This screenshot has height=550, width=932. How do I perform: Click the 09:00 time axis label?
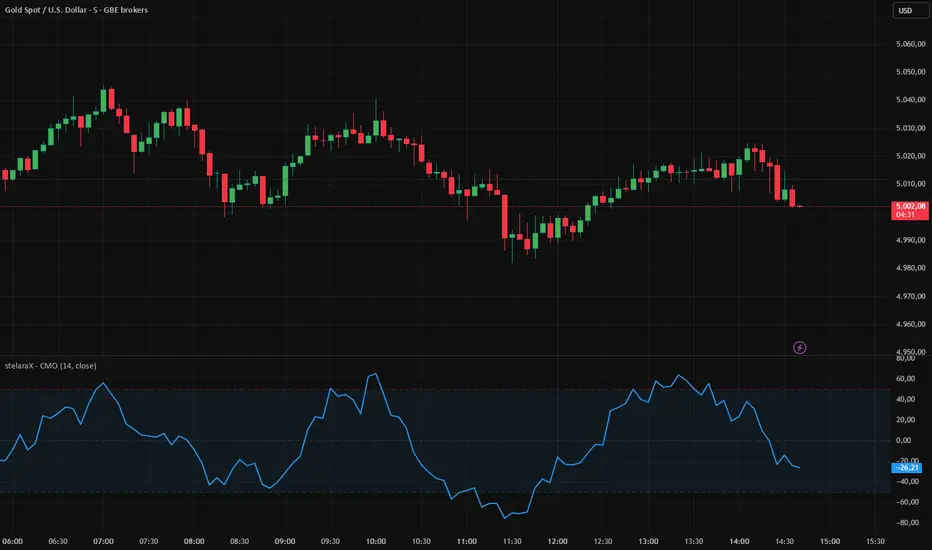[x=285, y=541]
